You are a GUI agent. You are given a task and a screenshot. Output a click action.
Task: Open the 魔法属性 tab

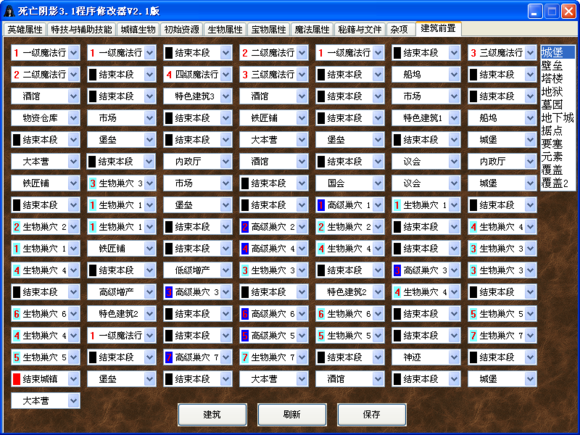click(312, 29)
